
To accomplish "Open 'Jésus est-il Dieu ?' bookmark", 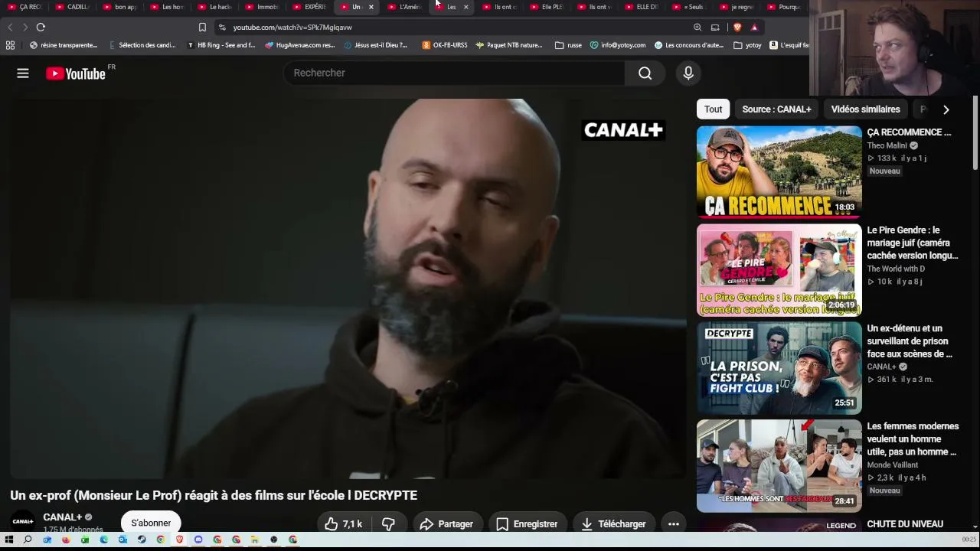I will point(376,45).
